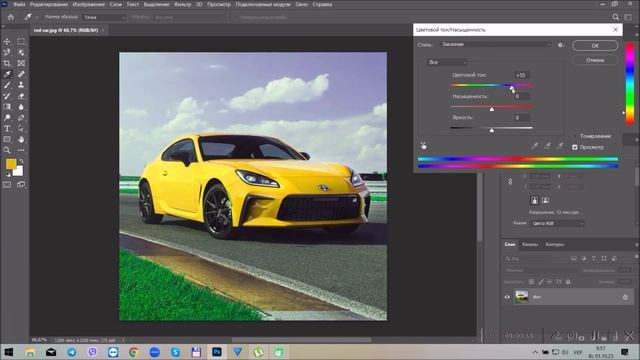Toggle Quick Mask mode
The height and width of the screenshot is (360, 640).
click(x=7, y=184)
